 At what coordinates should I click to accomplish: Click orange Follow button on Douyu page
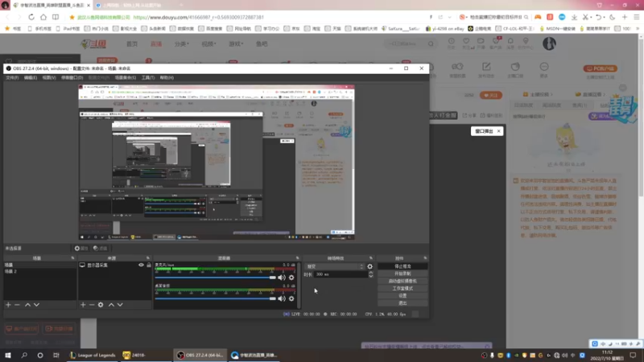click(x=491, y=95)
